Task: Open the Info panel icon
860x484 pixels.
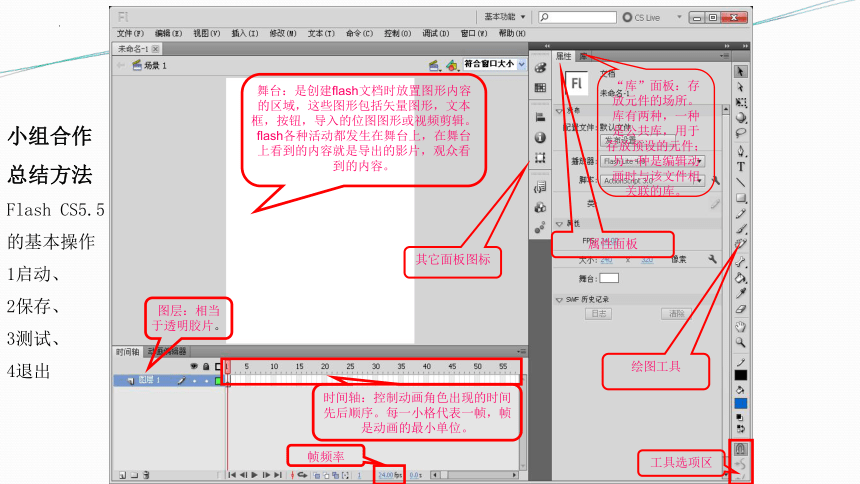Action: click(540, 137)
